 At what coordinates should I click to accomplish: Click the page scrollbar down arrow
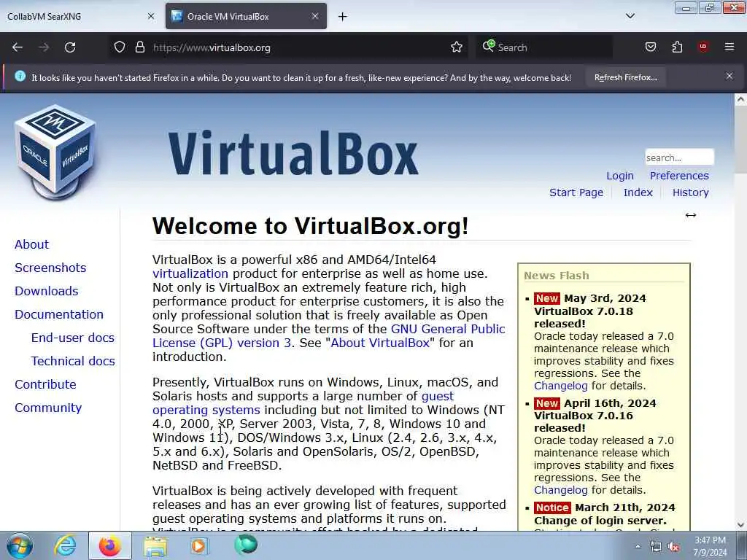click(740, 525)
